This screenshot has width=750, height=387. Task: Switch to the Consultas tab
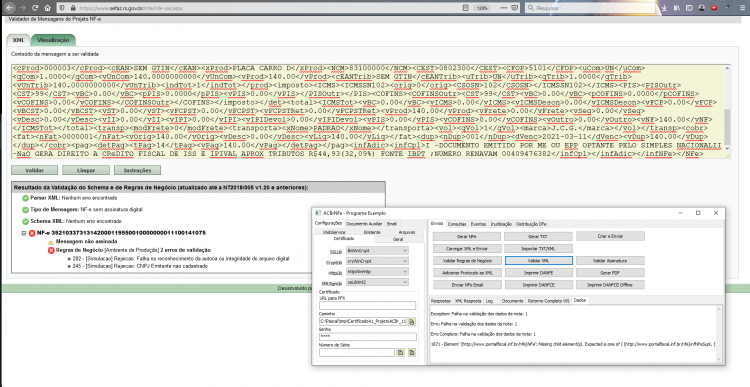tap(457, 224)
